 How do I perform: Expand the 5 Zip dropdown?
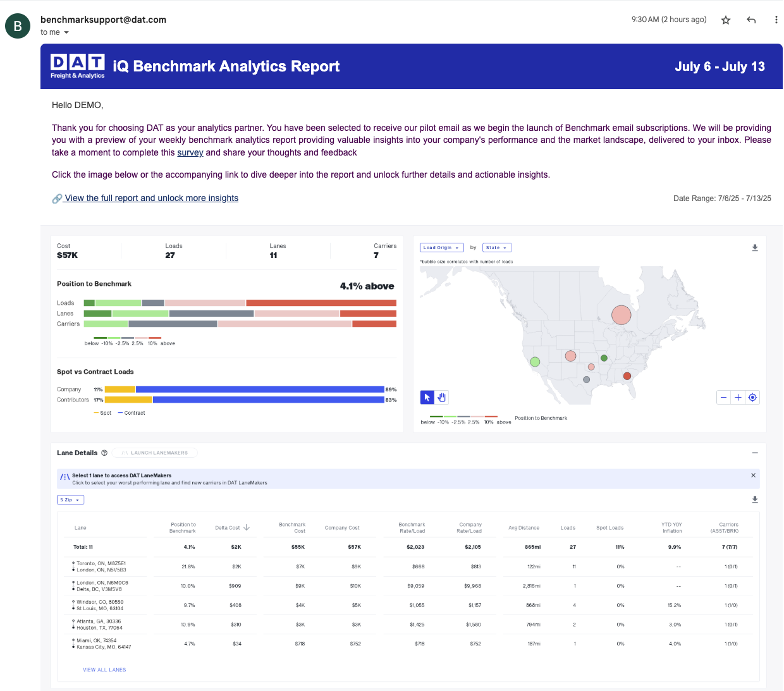[x=70, y=500]
